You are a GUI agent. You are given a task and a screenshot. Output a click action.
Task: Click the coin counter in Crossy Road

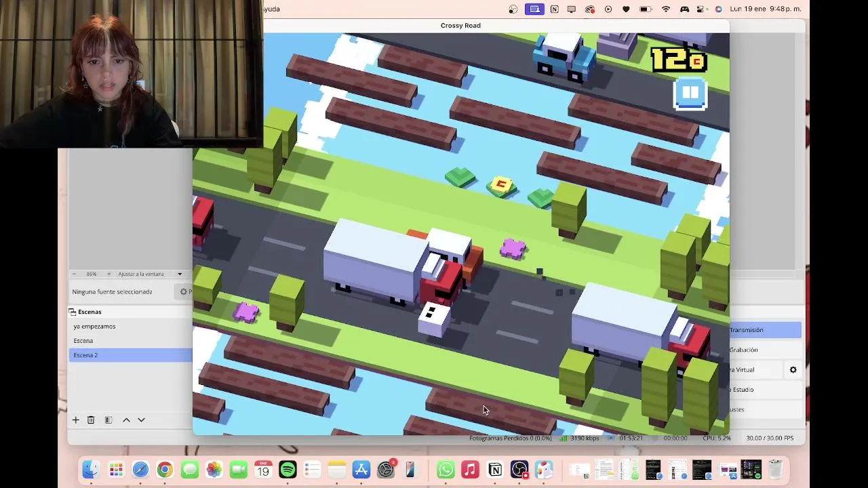[679, 60]
